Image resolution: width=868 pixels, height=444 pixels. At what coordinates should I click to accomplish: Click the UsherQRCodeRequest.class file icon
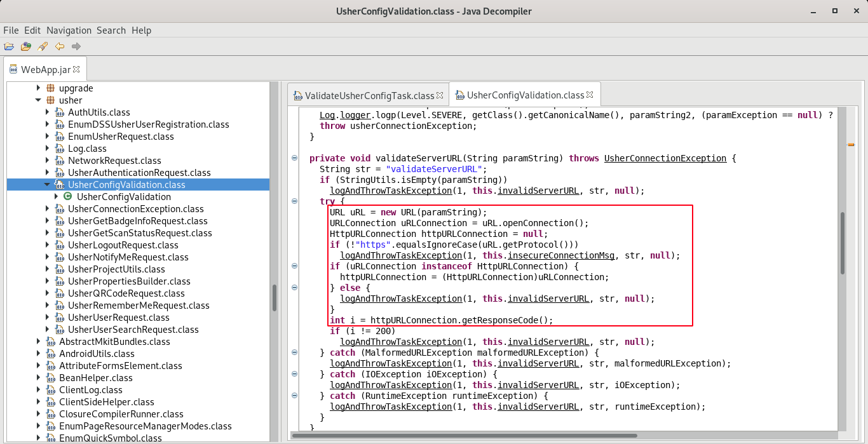60,293
